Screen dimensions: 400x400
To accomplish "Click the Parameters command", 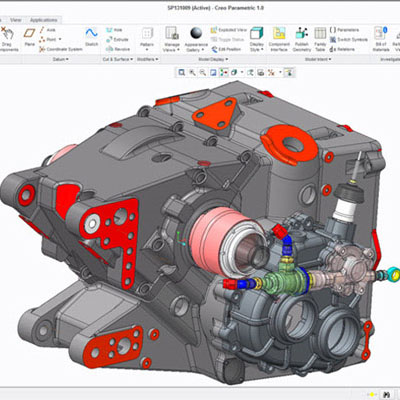I will [344, 30].
